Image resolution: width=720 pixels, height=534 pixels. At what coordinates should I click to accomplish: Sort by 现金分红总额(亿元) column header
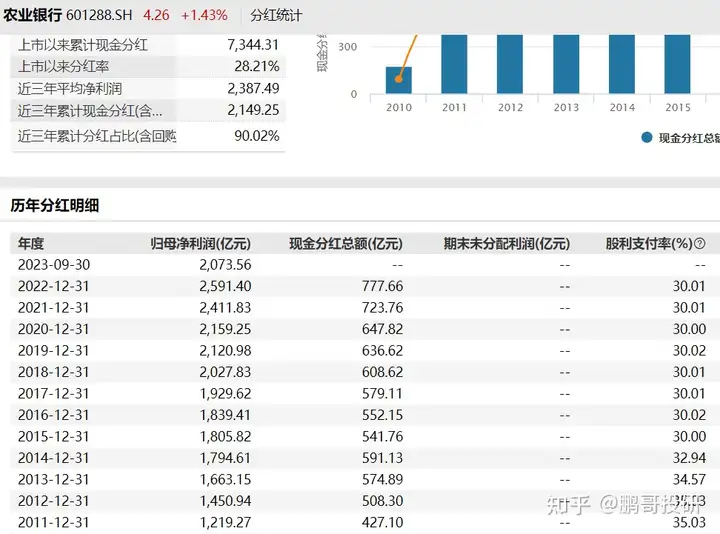(346, 243)
